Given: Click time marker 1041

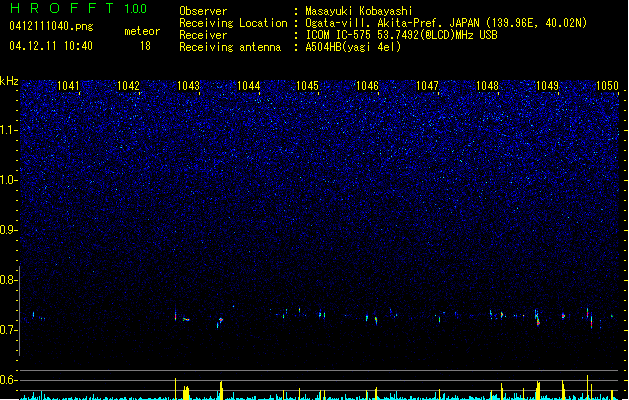Looking at the screenshot, I should (68, 86).
